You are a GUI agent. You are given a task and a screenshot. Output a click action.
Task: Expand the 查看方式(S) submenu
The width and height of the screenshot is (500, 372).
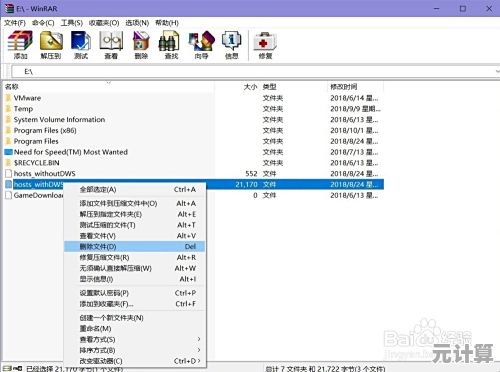[x=135, y=340]
